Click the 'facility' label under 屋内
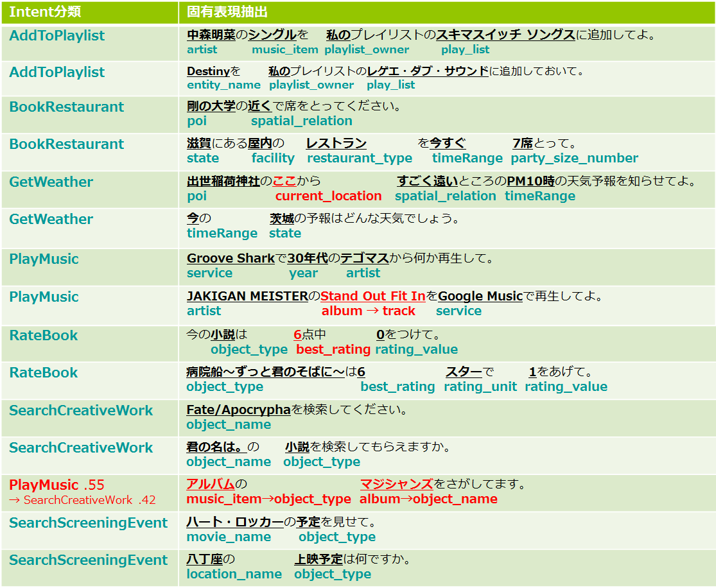Image resolution: width=716 pixels, height=588 pixels. [x=273, y=159]
